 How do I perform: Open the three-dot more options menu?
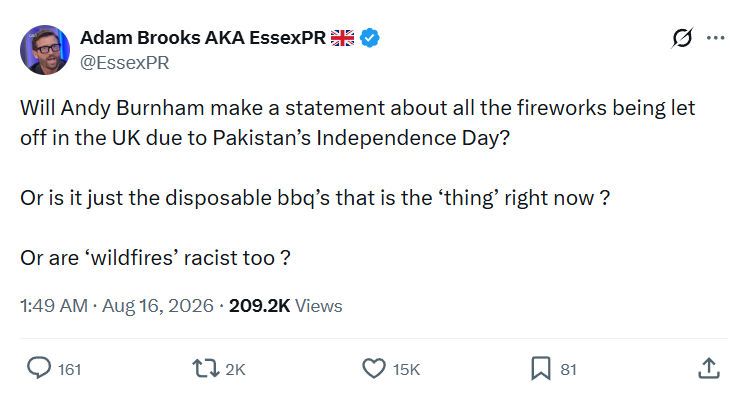tap(716, 38)
